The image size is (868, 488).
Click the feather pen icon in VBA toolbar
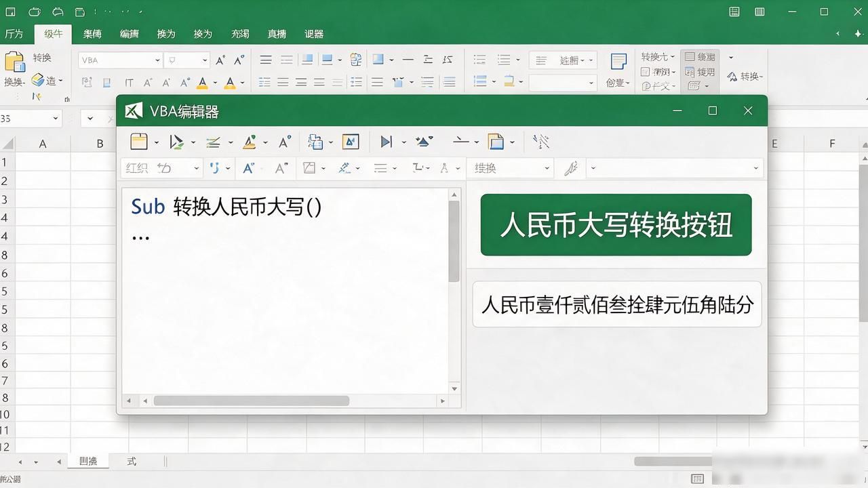(571, 168)
